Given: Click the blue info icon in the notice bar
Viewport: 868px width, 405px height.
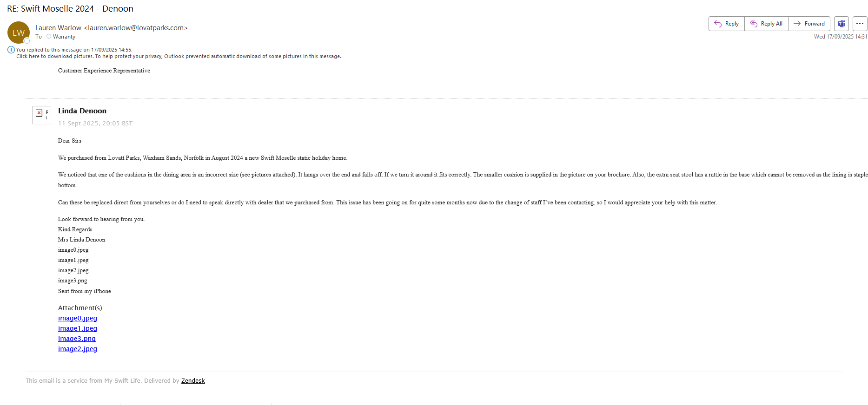Looking at the screenshot, I should pos(11,50).
